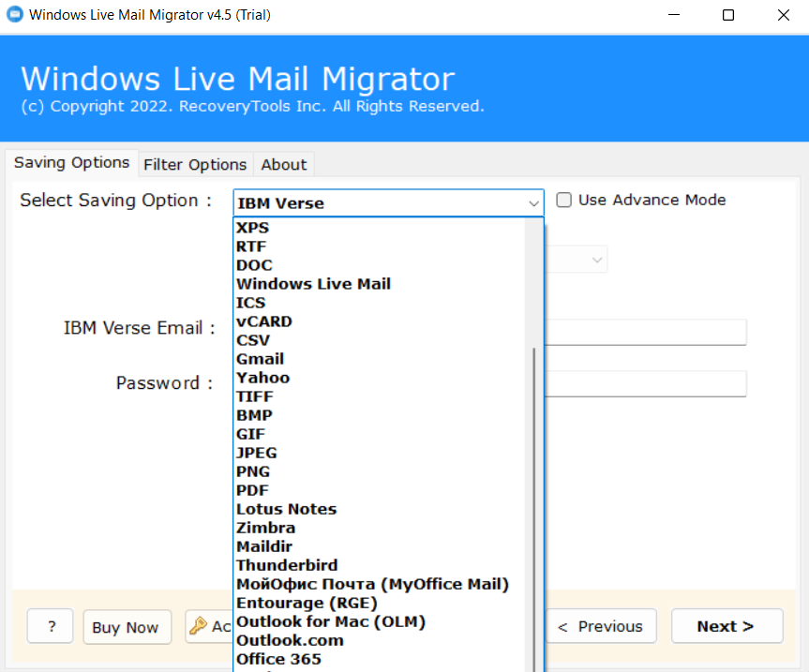Viewport: 809px width, 672px height.
Task: Close the Windows Live Mail Migrator window
Action: pyautogui.click(x=783, y=15)
